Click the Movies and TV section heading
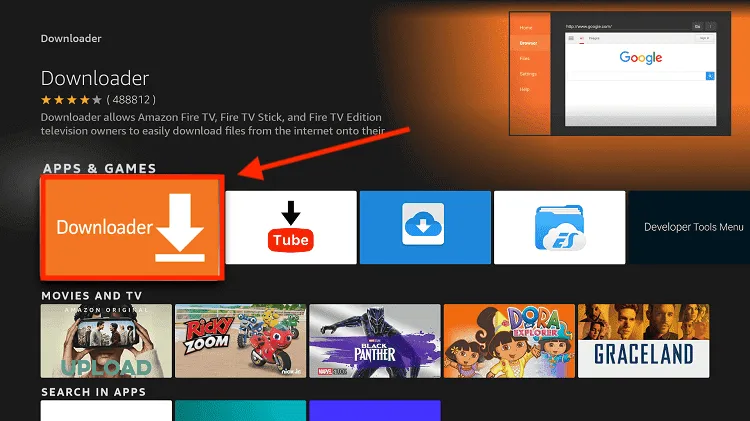 pyautogui.click(x=92, y=296)
